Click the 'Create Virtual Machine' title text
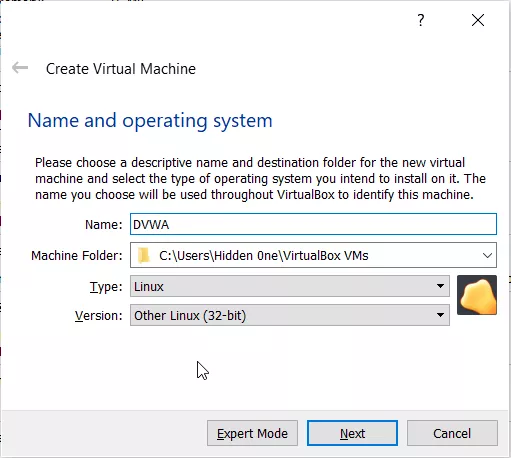 pos(121,69)
